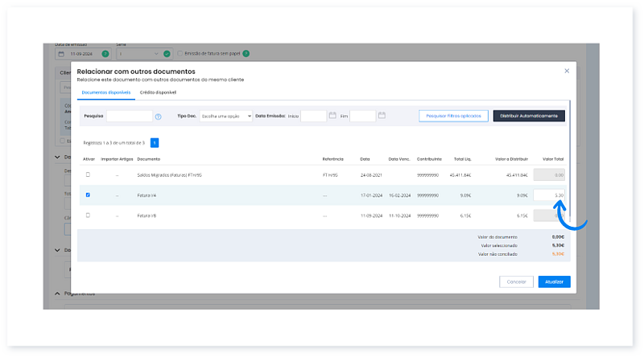Tick the Fatura #8 row checkbox
The image size is (644, 357).
89,215
